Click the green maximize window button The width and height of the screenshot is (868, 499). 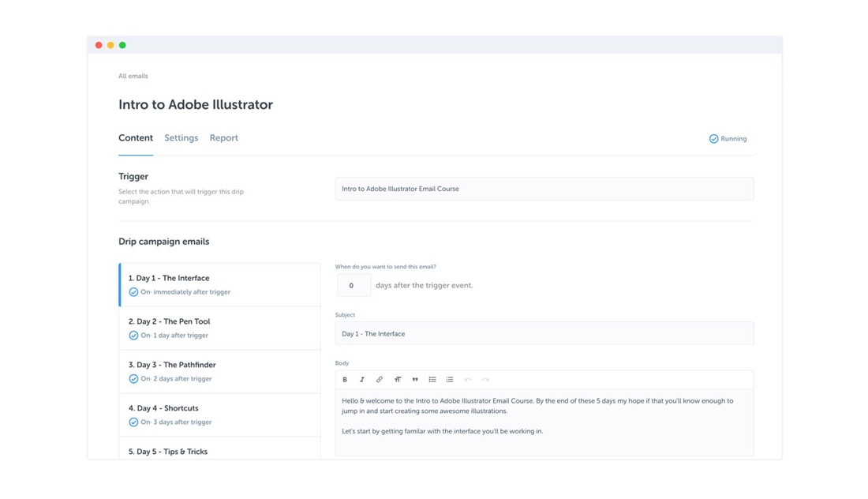[122, 46]
